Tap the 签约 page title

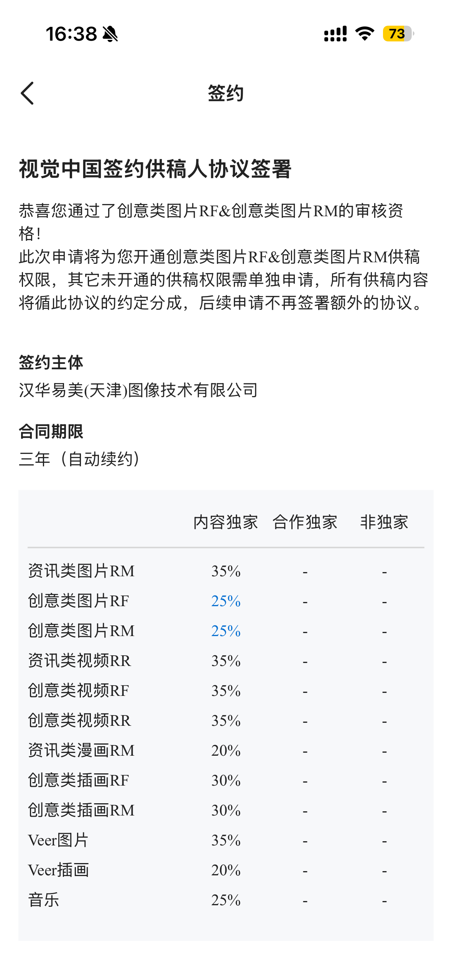pos(226,93)
